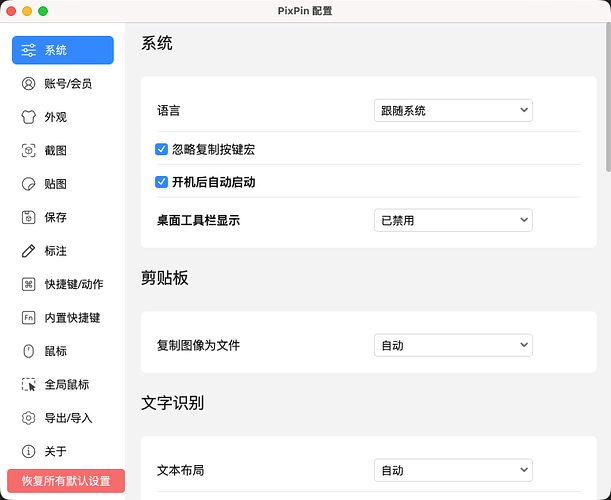Open the 桌面工具栏显示 dropdown set to 已禁用
Screen dimensions: 611x500
pos(453,221)
